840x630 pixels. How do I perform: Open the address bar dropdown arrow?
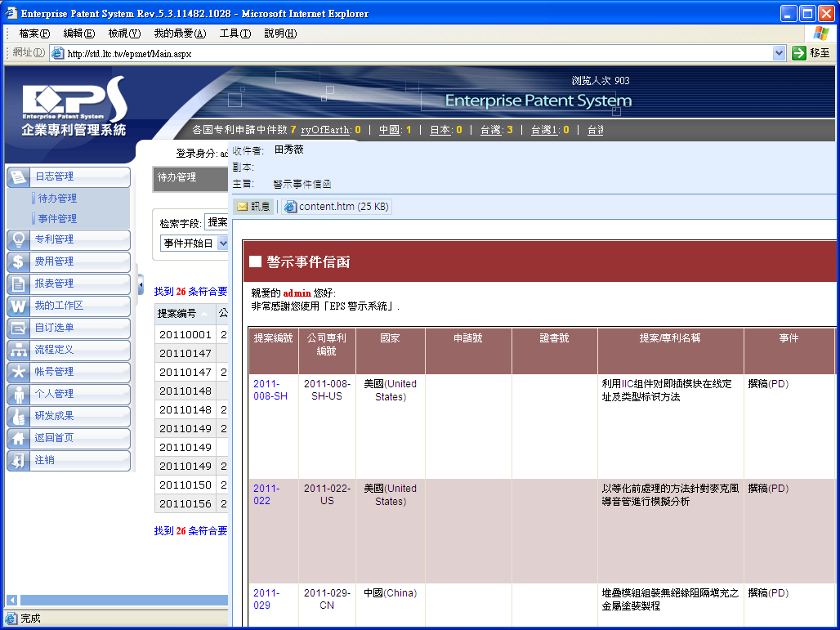pos(779,53)
